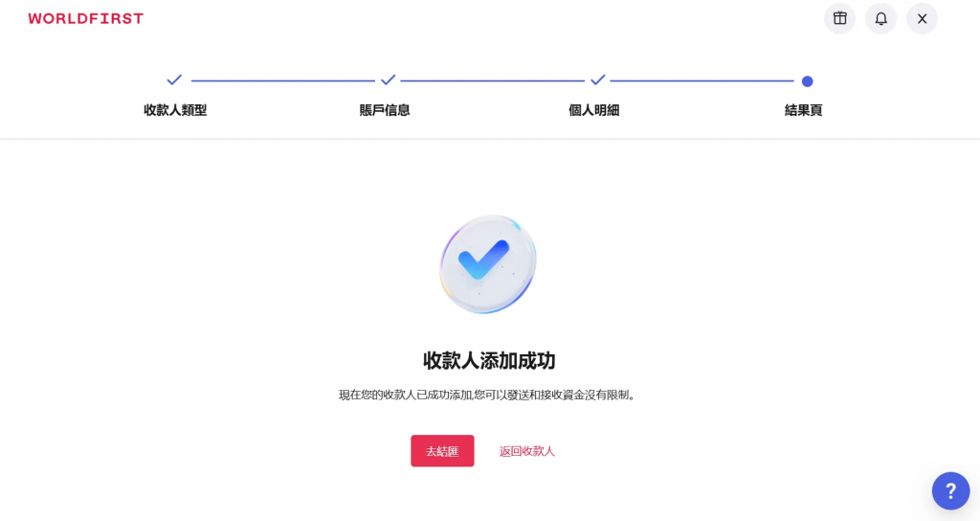
Task: Click progress line between 收款人類型 and 賬戶信息
Action: pyautogui.click(x=283, y=80)
